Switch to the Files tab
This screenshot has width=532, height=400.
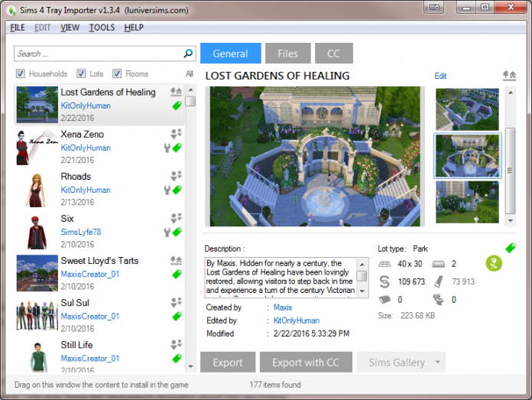[287, 54]
